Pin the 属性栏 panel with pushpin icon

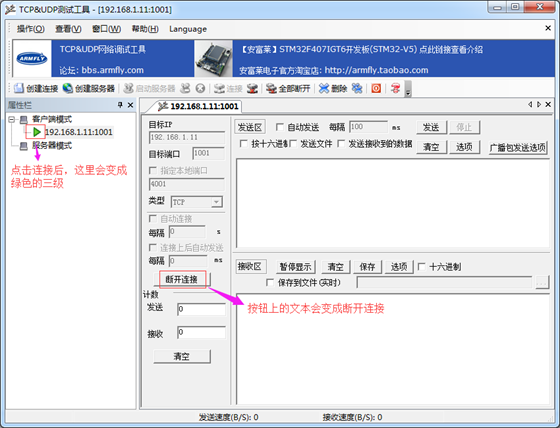click(x=120, y=105)
